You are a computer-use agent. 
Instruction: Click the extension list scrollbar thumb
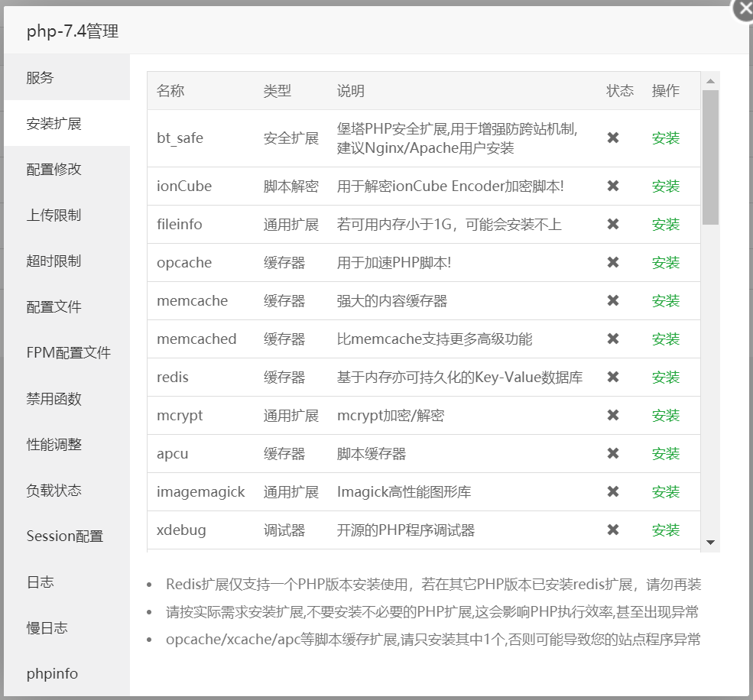click(711, 157)
